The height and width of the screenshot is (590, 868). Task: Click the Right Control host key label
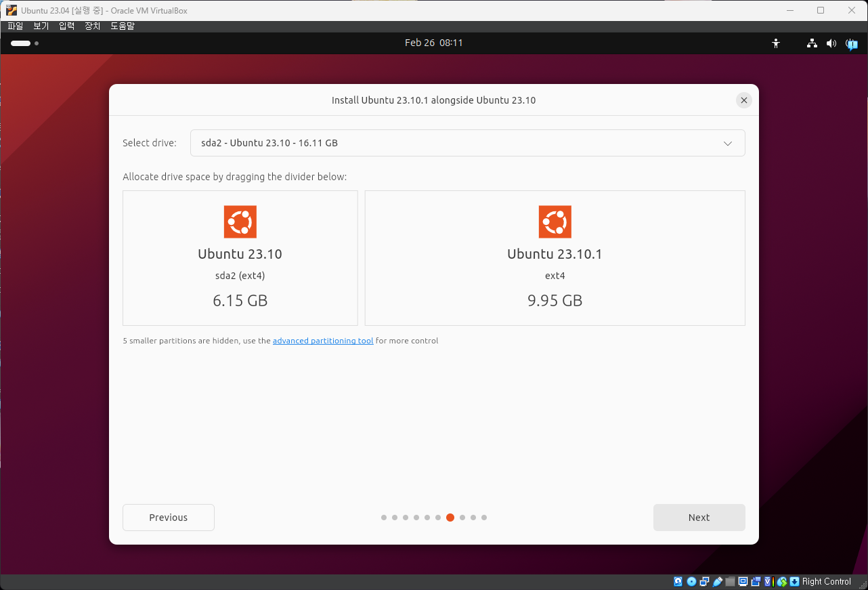[826, 582]
